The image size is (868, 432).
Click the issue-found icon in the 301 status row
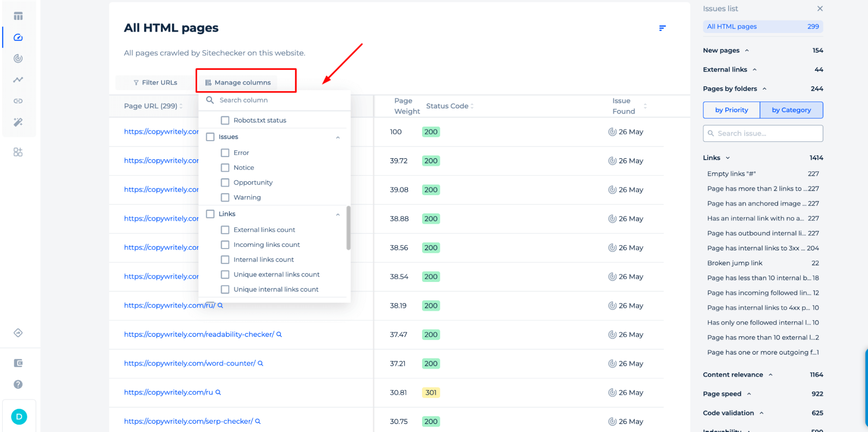[612, 393]
